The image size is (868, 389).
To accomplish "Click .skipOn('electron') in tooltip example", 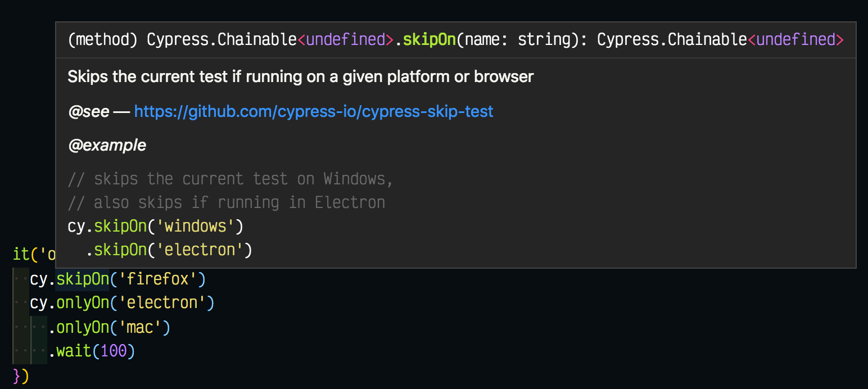I will tap(169, 250).
